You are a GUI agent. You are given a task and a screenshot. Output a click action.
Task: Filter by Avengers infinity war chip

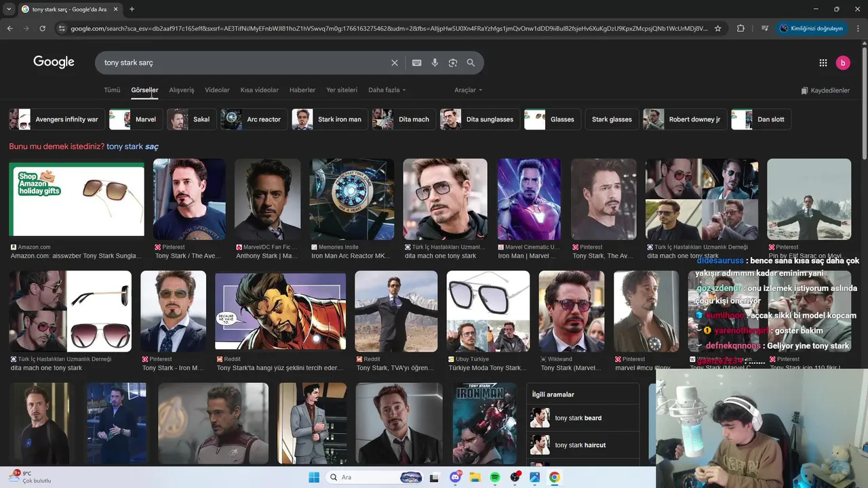pyautogui.click(x=57, y=119)
